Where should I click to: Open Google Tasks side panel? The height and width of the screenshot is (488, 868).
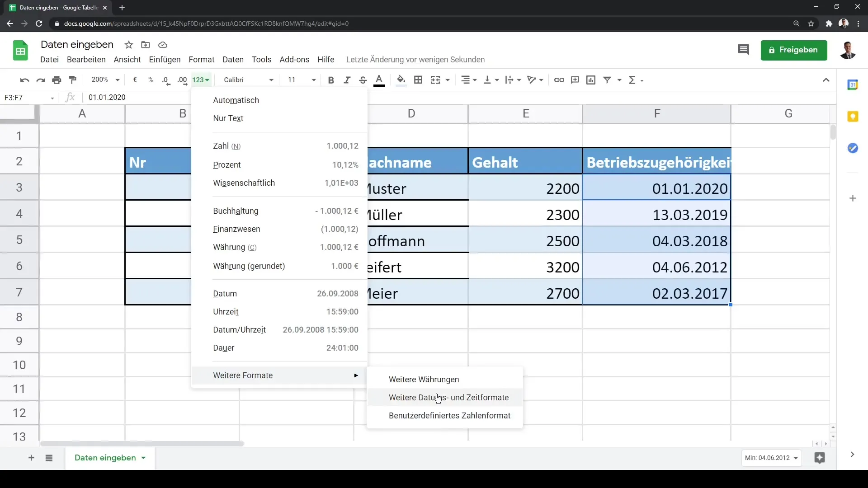853,148
